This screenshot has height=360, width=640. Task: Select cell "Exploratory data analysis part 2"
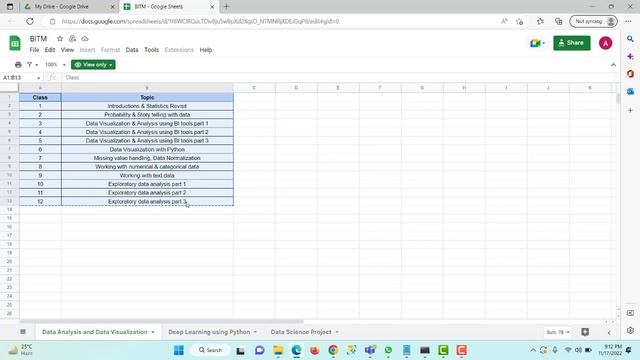click(x=147, y=193)
